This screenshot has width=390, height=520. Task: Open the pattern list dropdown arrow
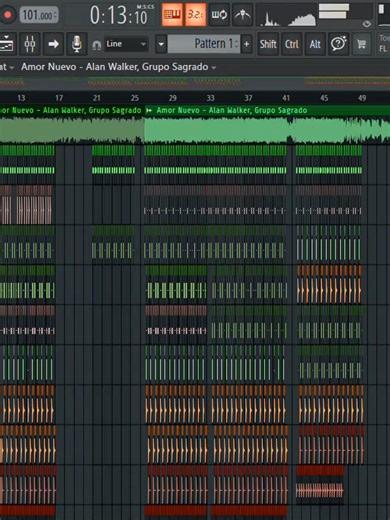[x=161, y=44]
